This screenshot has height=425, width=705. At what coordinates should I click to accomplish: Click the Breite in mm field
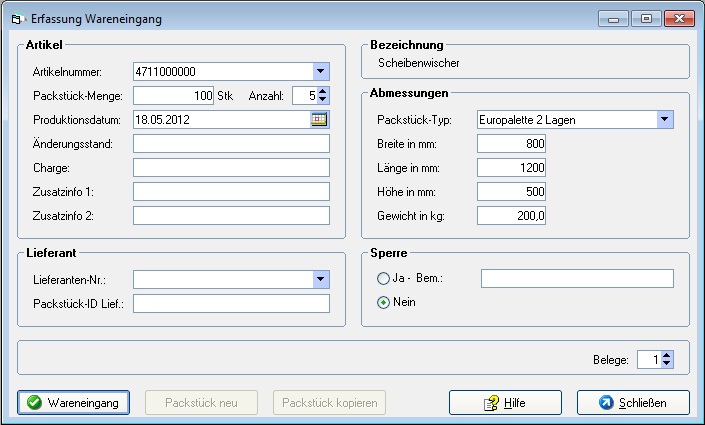point(511,144)
